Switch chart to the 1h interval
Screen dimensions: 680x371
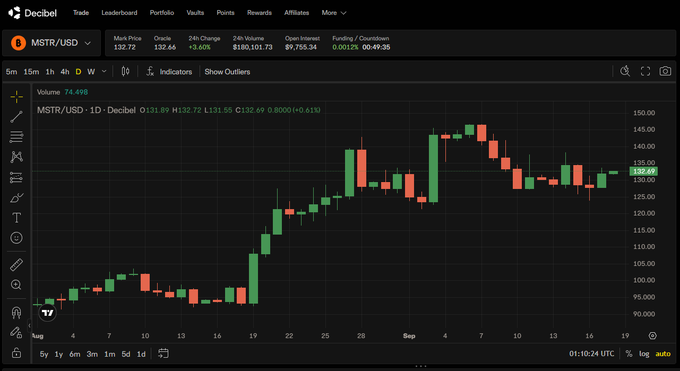tap(50, 72)
